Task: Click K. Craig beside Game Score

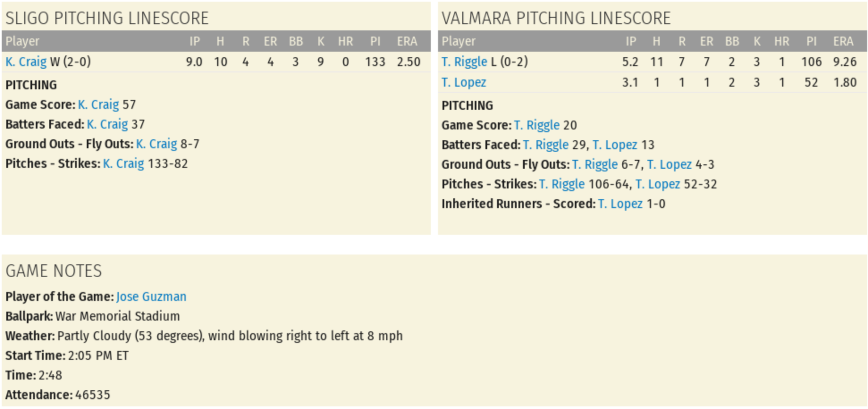Action: pyautogui.click(x=98, y=104)
